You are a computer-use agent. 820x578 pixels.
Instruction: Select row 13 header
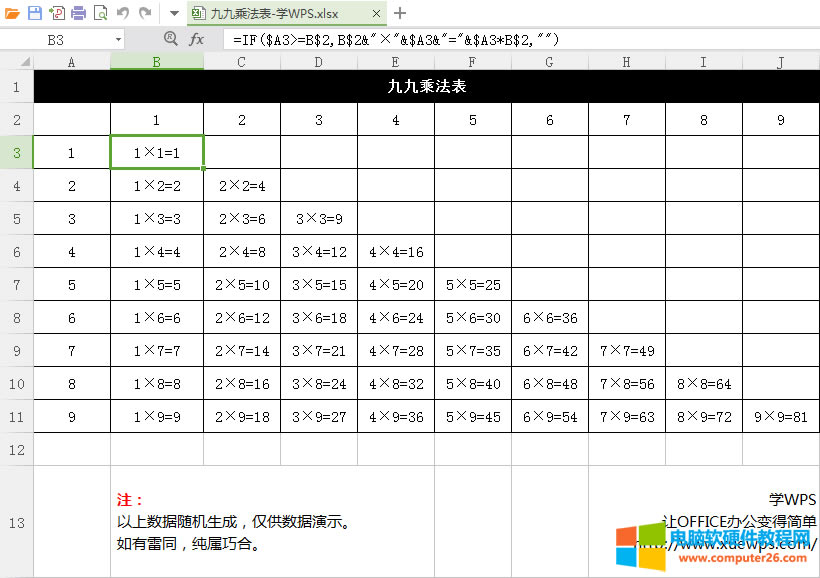click(17, 522)
